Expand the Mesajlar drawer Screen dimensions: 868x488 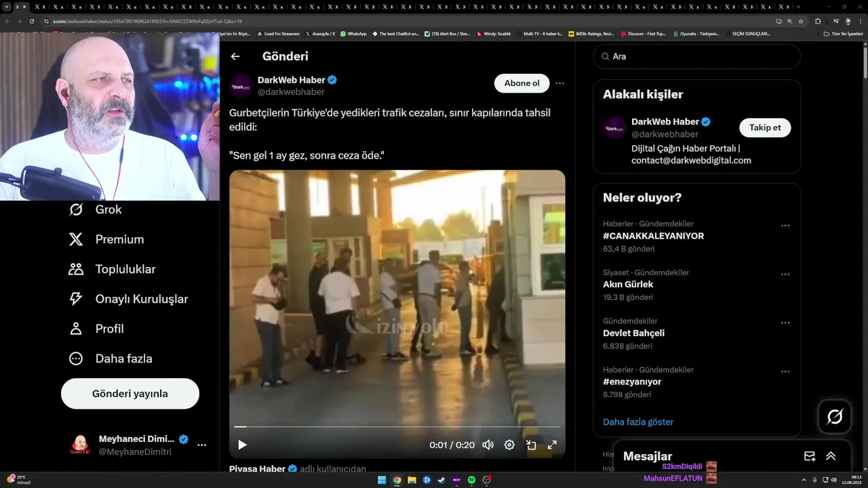tap(831, 456)
